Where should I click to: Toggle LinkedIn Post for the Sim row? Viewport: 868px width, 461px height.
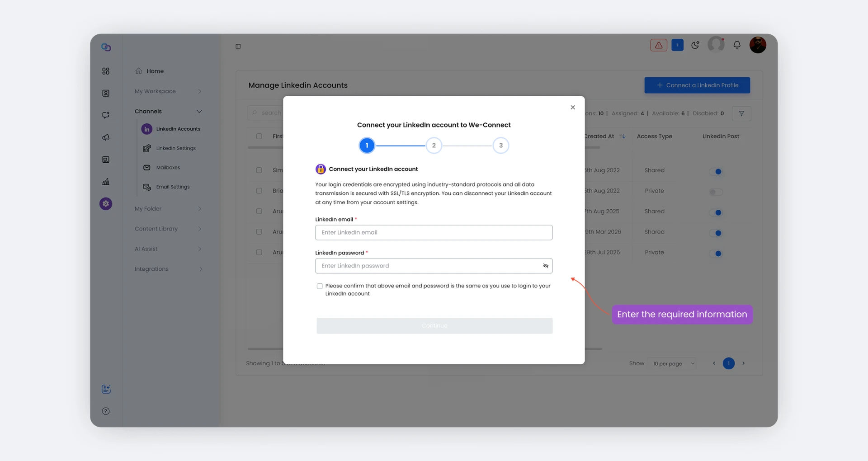(716, 172)
